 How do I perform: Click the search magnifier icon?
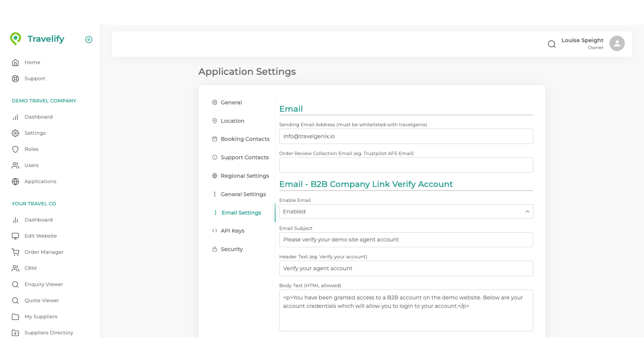tap(551, 44)
